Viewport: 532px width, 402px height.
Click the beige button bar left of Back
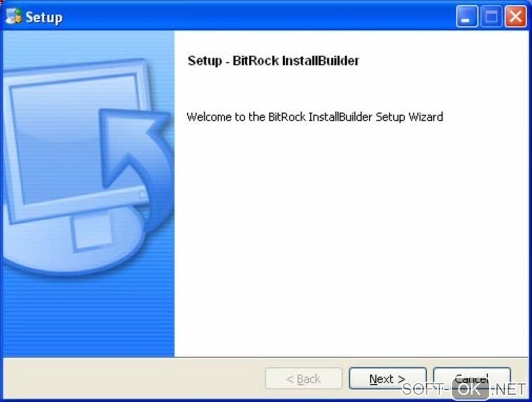134,379
